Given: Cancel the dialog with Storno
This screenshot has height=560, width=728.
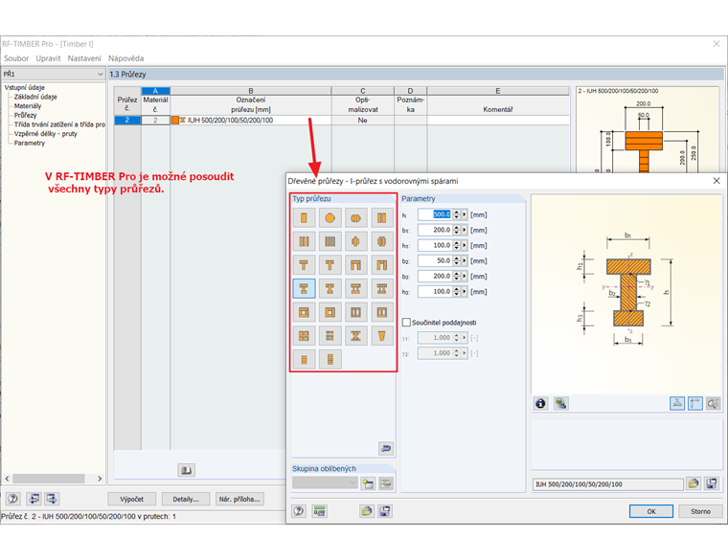Looking at the screenshot, I should click(x=700, y=511).
